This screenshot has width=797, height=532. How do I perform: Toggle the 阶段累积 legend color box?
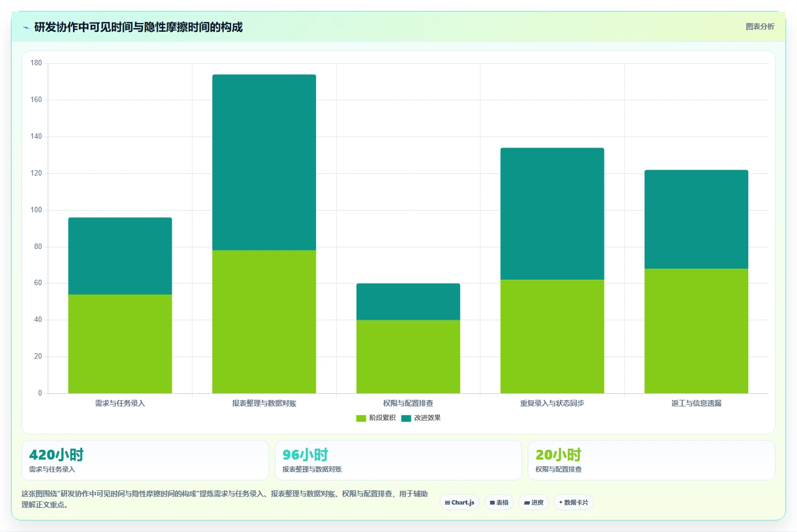click(361, 418)
